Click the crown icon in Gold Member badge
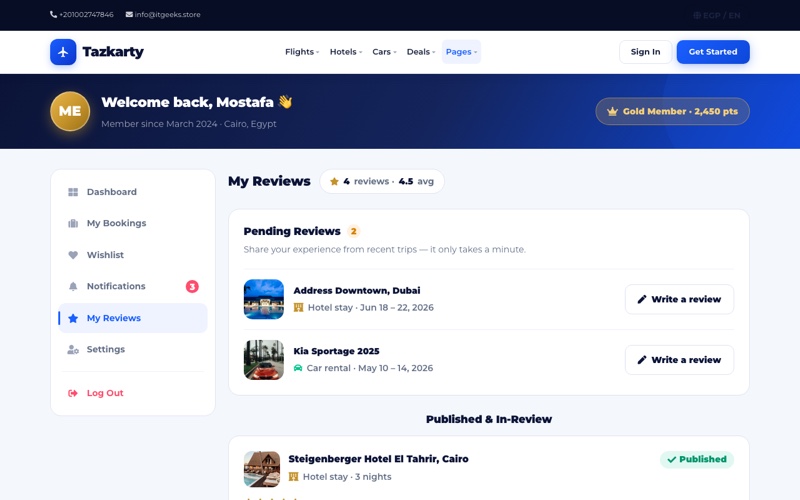Screen dimensions: 800x500 tap(612, 111)
